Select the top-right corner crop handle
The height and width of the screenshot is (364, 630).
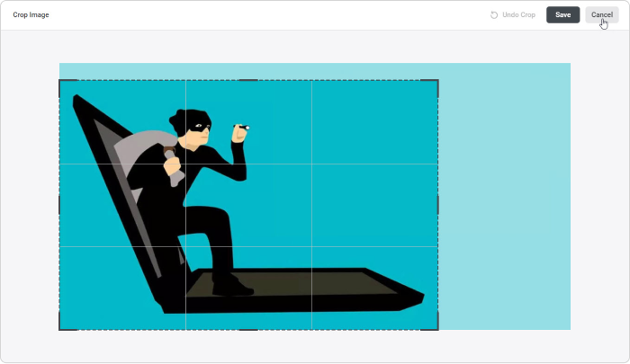click(x=437, y=81)
